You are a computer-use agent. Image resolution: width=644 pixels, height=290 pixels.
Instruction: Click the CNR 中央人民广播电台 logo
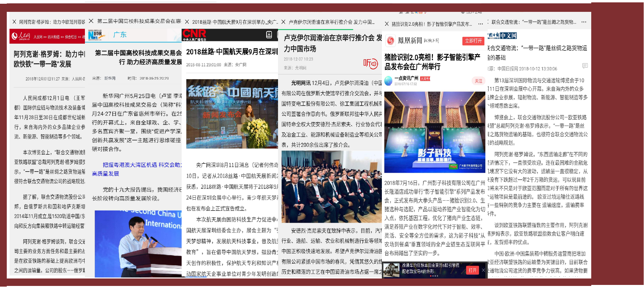click(x=194, y=35)
